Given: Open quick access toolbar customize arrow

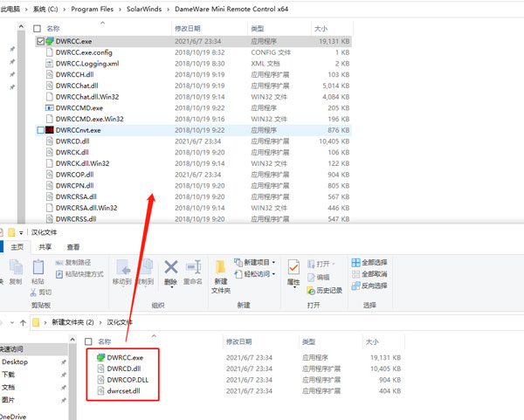Looking at the screenshot, I should tap(21, 232).
